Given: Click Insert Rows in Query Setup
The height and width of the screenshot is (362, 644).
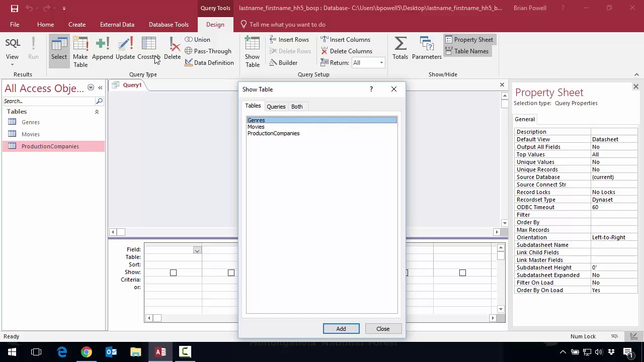Looking at the screenshot, I should point(289,39).
